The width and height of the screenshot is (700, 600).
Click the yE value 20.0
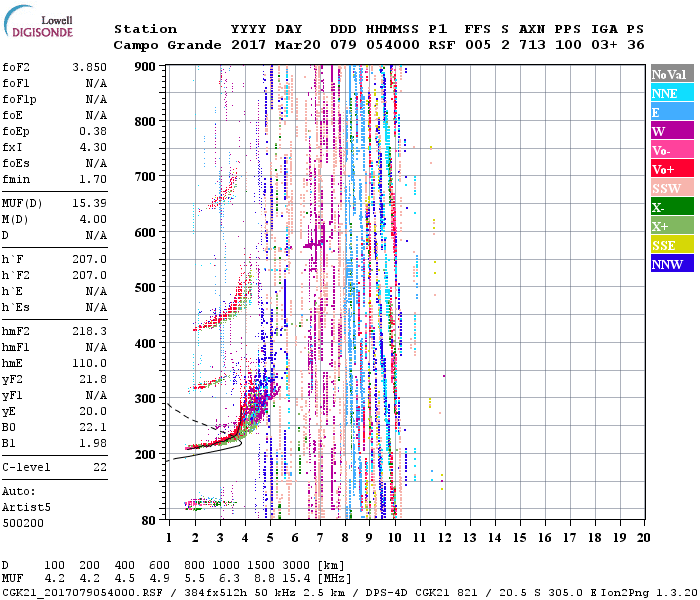93,411
